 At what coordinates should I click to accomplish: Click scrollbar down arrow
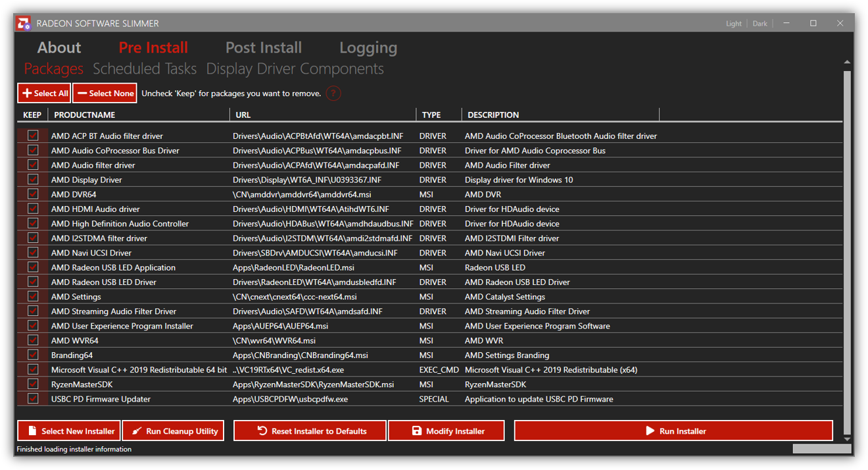[x=847, y=439]
